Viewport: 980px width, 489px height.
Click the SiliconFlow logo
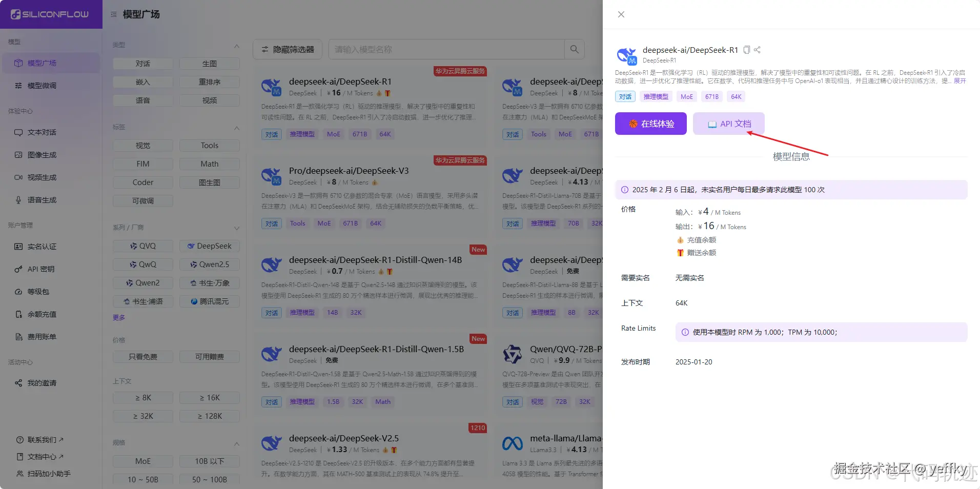click(50, 14)
